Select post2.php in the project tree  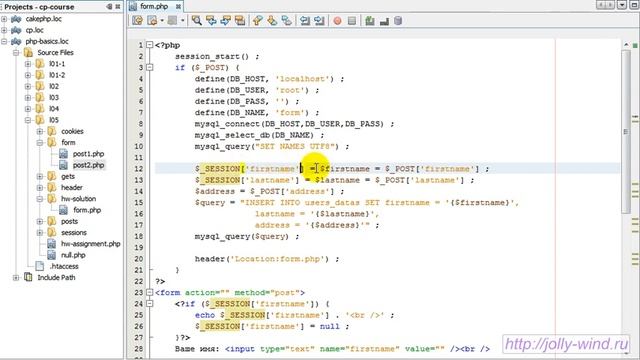(88, 165)
